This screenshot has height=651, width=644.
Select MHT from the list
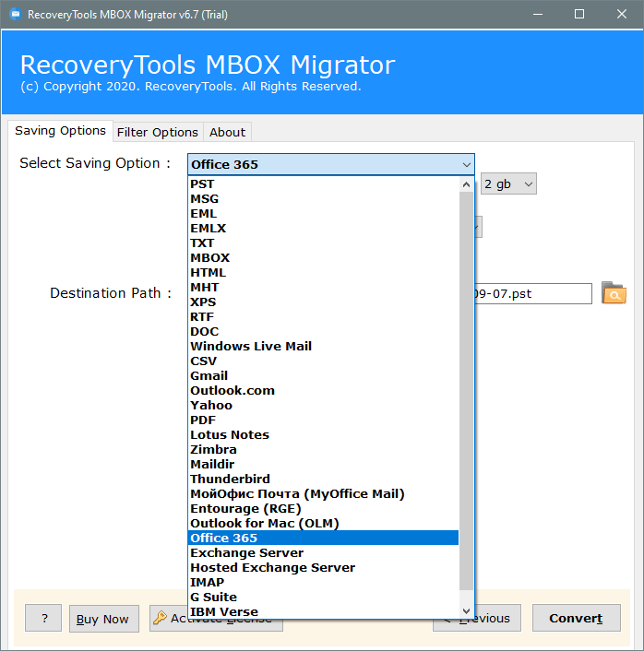coord(323,288)
